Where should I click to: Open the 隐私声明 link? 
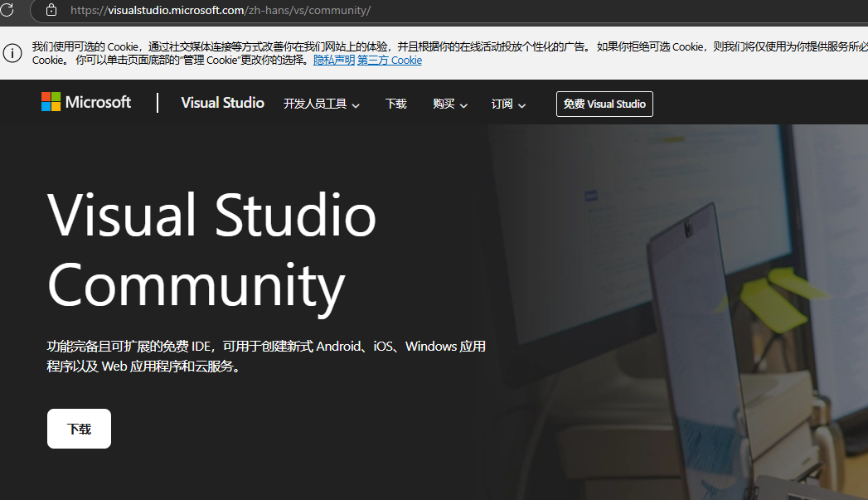pos(333,61)
